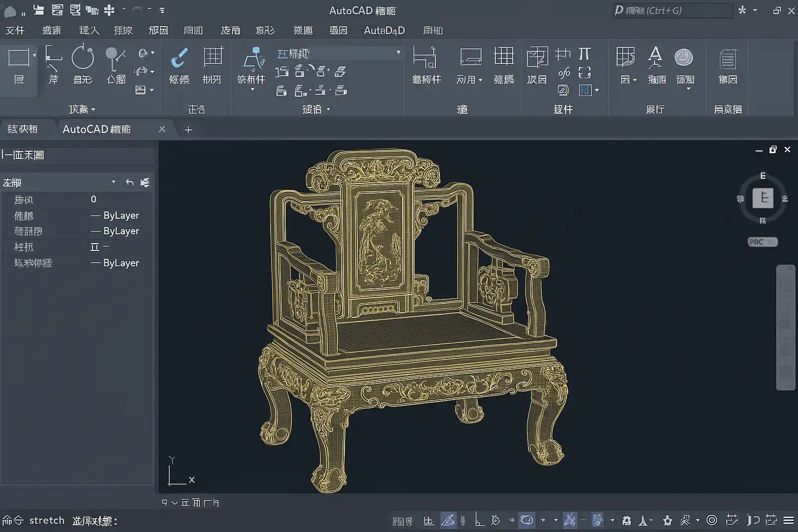Expand the rectangle tool dropdown arrow

pos(34,55)
